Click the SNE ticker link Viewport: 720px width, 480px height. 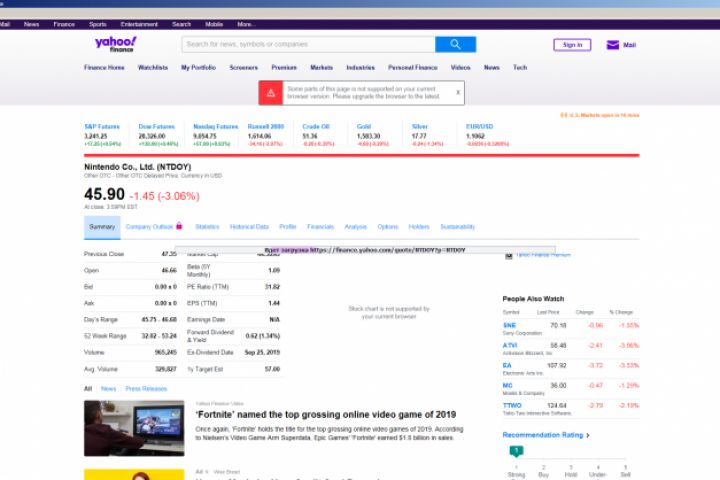coord(509,325)
